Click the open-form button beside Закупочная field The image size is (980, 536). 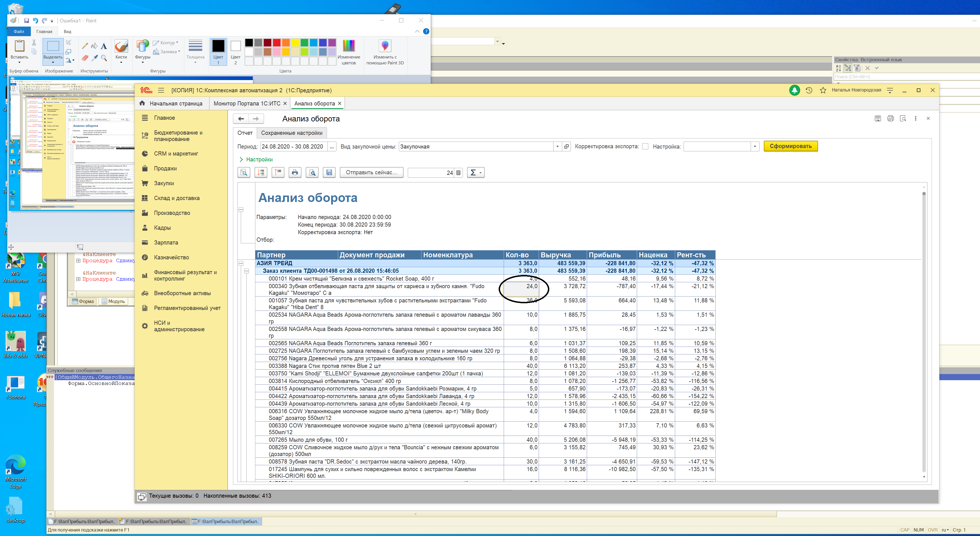point(566,147)
